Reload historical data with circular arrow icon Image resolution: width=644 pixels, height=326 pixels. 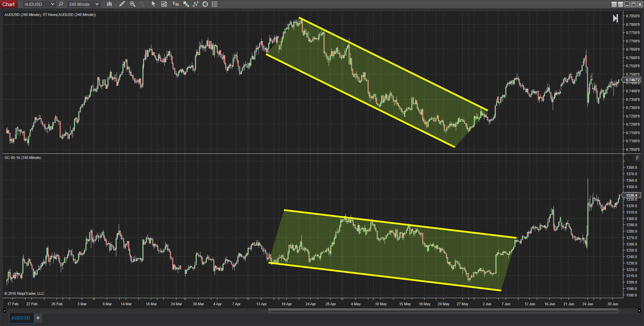pos(206,4)
